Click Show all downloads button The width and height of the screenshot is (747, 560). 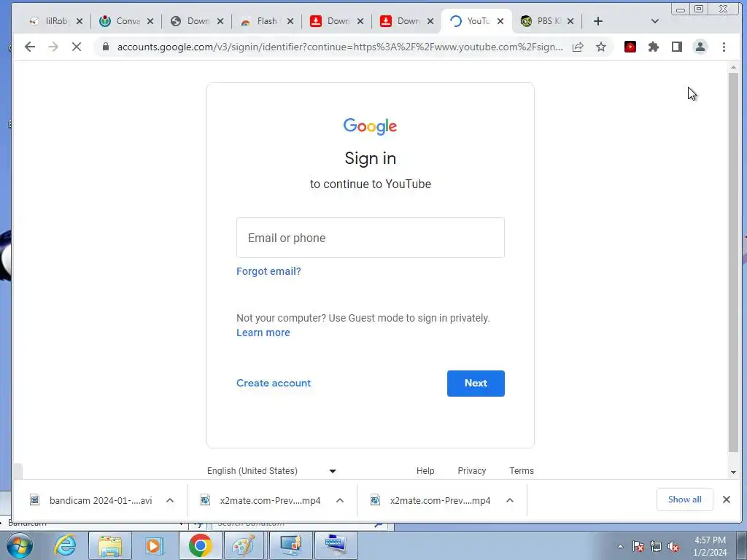(x=684, y=499)
